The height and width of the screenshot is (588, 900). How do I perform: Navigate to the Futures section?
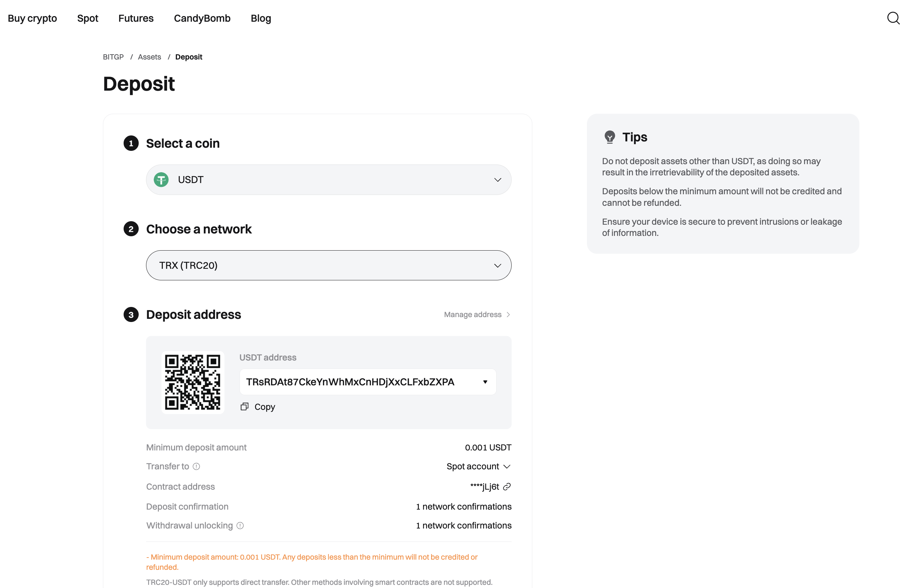136,18
